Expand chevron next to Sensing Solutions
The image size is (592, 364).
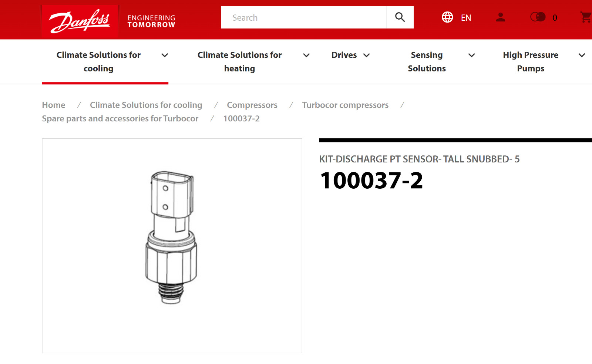click(471, 55)
